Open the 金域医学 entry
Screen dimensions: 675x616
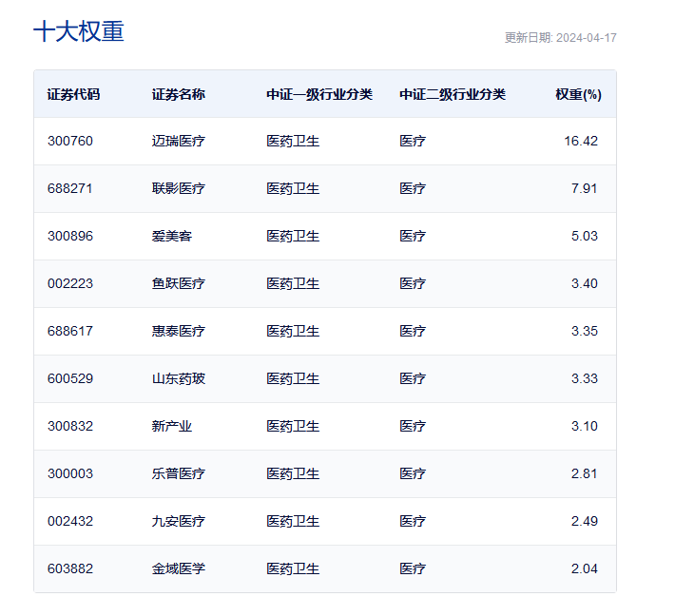click(x=178, y=568)
